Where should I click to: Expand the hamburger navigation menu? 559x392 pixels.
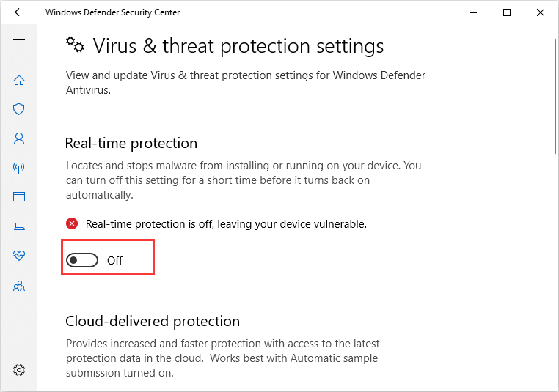pos(19,42)
